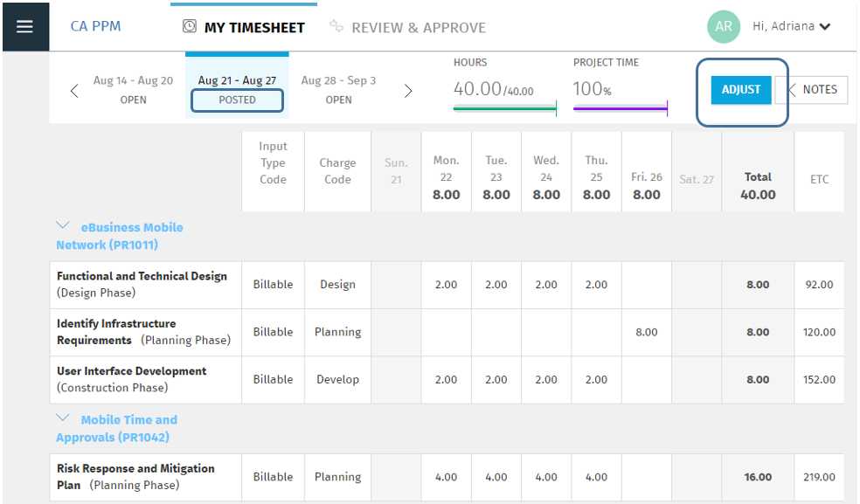
Task: Click ETC value 219.00
Action: click(x=820, y=477)
